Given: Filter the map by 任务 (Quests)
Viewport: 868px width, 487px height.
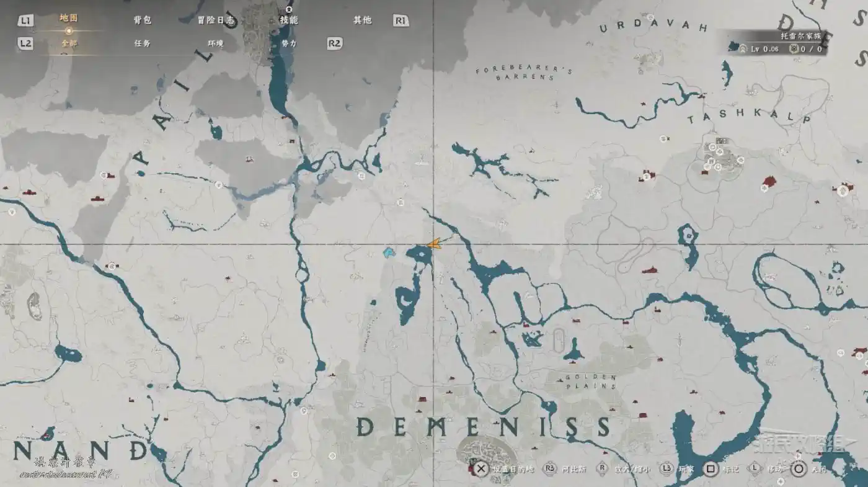Looking at the screenshot, I should tap(142, 43).
